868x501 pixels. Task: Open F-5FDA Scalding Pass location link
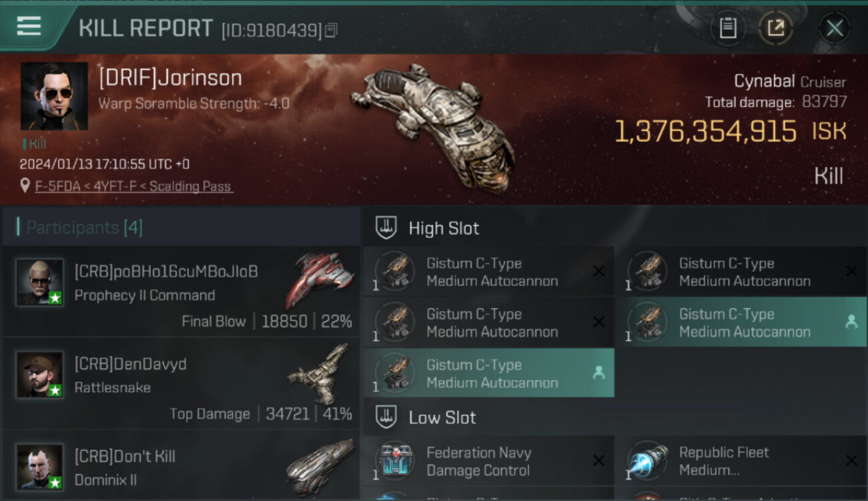pyautogui.click(x=134, y=186)
